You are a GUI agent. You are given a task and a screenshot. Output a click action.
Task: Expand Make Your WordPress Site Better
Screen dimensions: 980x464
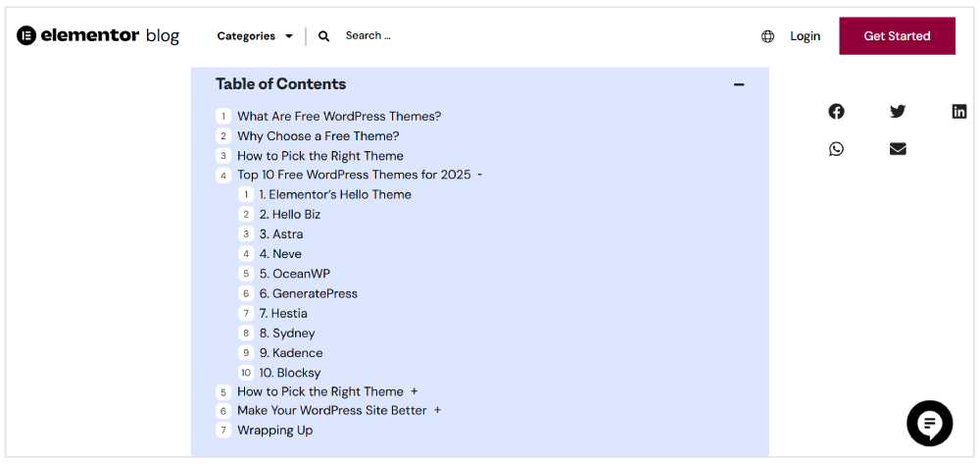coord(437,410)
